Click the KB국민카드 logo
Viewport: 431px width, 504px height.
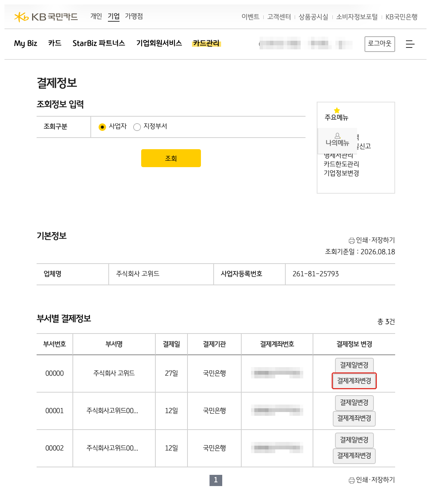[x=46, y=17]
